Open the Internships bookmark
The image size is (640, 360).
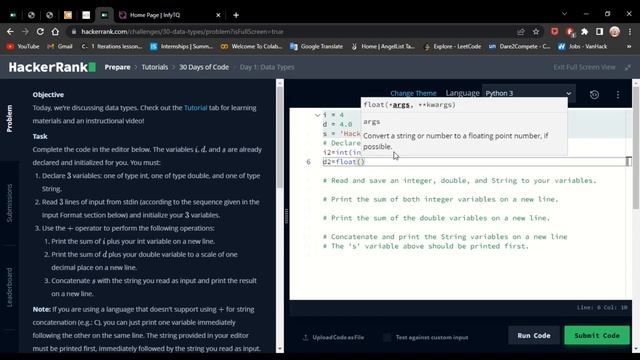182,47
